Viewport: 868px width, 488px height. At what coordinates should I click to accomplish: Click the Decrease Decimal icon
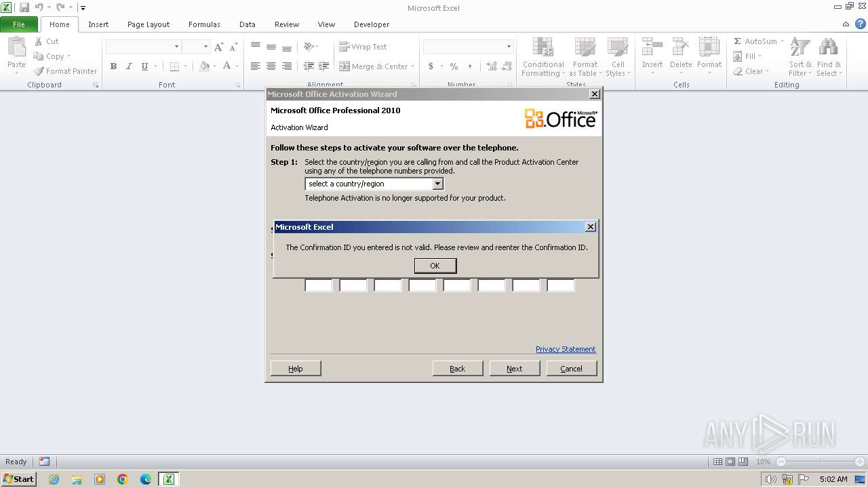(508, 66)
